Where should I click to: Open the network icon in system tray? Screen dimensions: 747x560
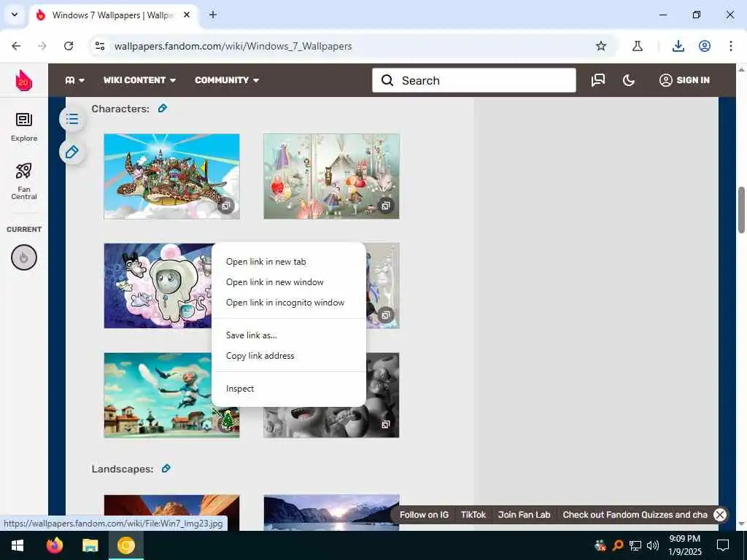pos(635,545)
